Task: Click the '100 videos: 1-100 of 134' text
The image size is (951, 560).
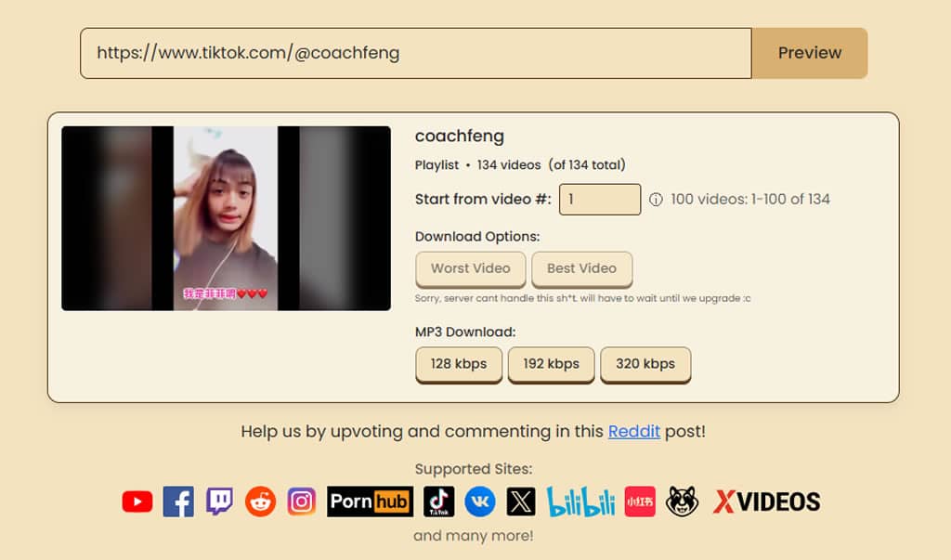Action: [x=750, y=199]
